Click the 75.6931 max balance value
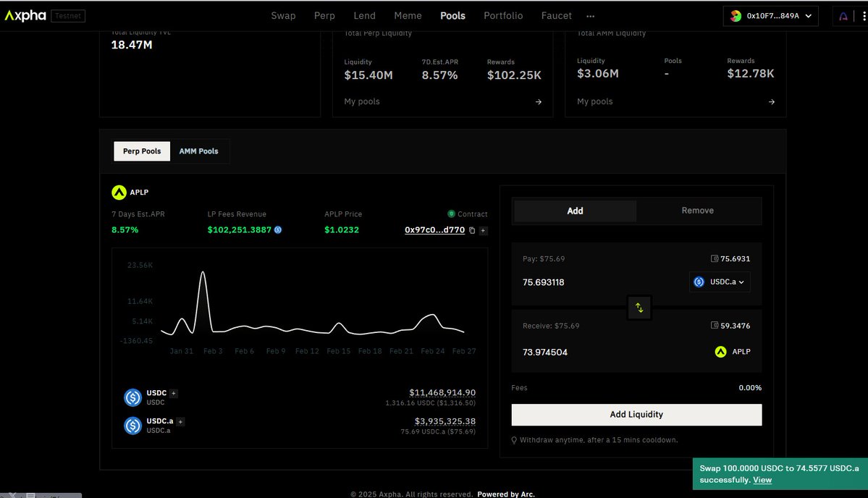The height and width of the screenshot is (498, 868). 735,258
